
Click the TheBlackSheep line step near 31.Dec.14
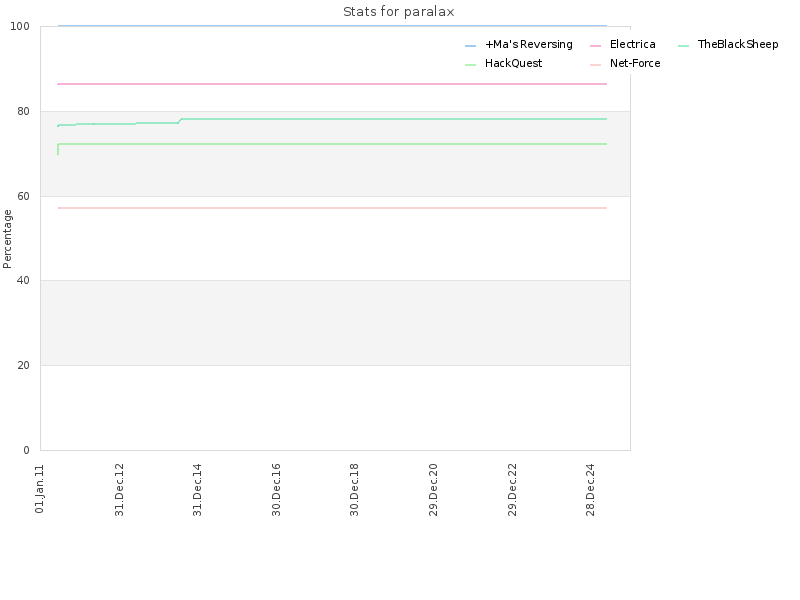point(180,121)
